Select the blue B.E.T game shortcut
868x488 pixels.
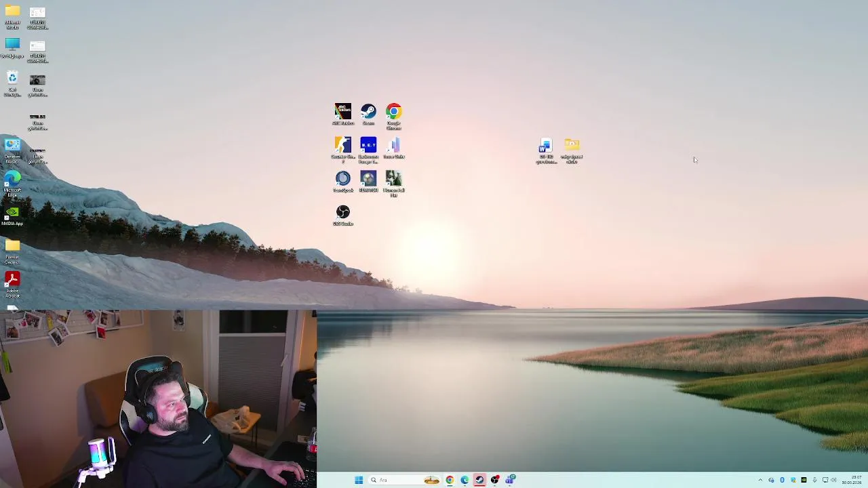(x=368, y=150)
